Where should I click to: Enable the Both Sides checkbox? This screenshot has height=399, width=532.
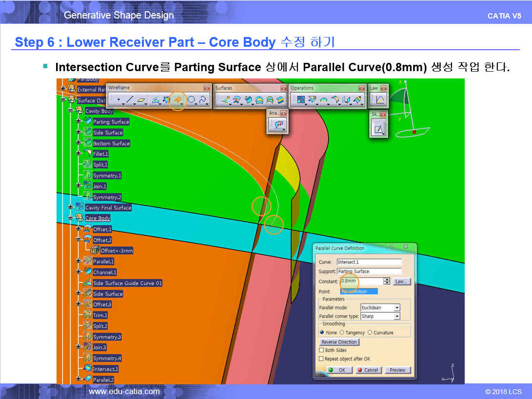coord(321,350)
